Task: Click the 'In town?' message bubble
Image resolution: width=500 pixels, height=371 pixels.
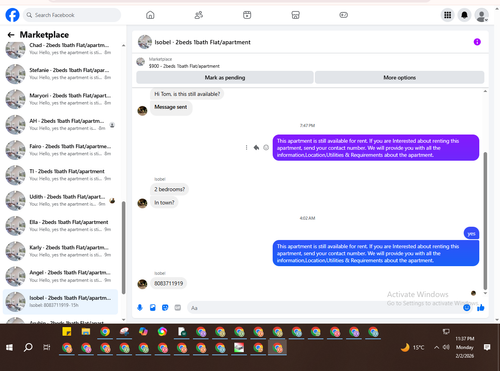Action: (x=164, y=202)
